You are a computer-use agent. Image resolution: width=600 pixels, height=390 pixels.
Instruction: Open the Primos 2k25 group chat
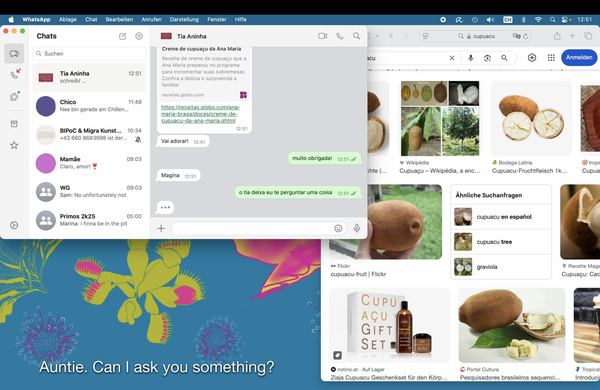pyautogui.click(x=89, y=220)
